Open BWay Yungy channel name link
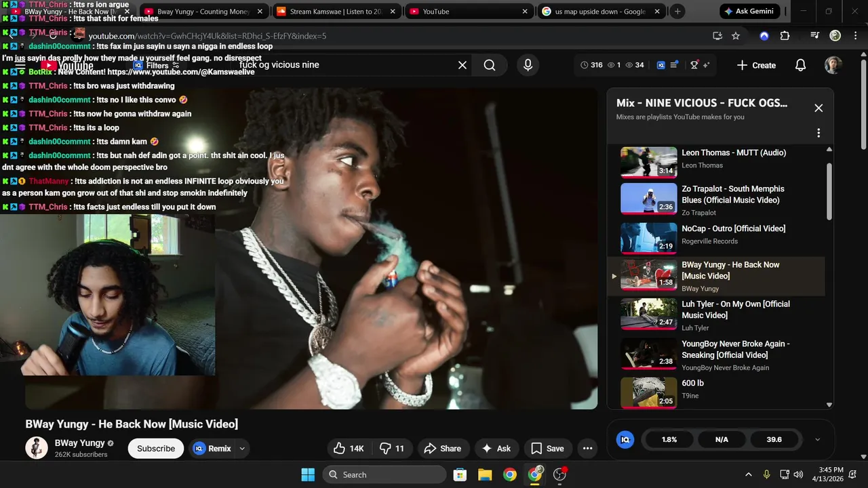Viewport: 868px width, 488px height. click(80, 443)
